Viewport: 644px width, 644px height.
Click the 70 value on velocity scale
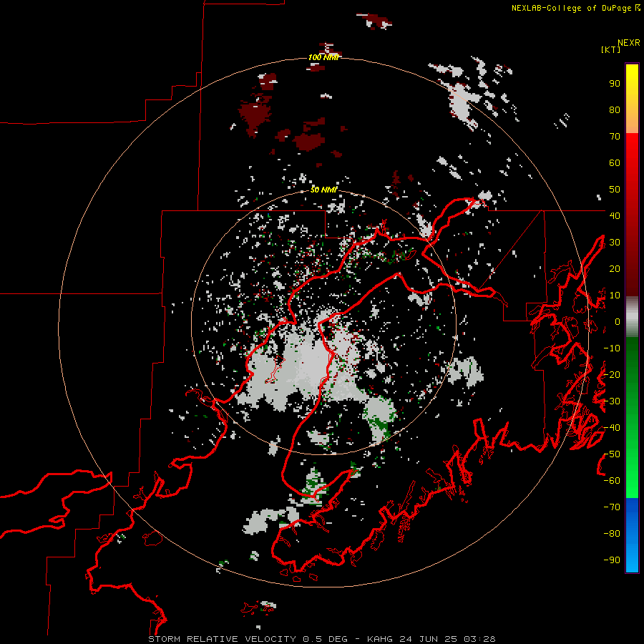coord(615,137)
